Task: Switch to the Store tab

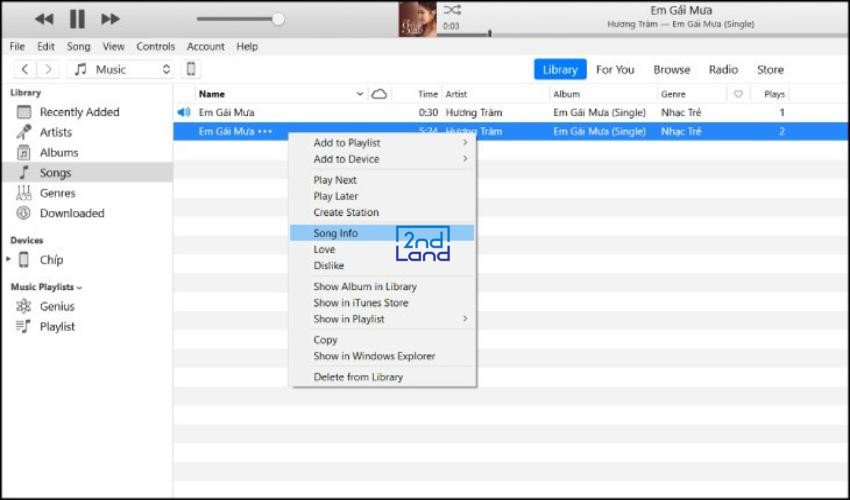Action: (770, 69)
